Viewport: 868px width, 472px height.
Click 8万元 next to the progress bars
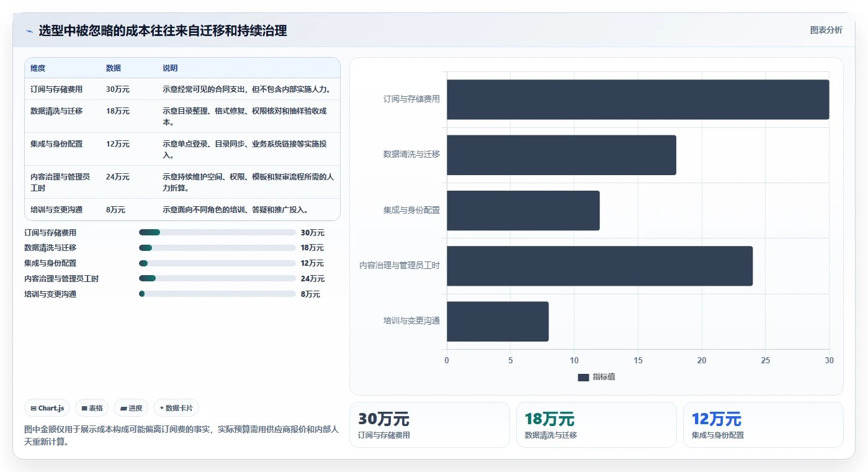(x=311, y=294)
